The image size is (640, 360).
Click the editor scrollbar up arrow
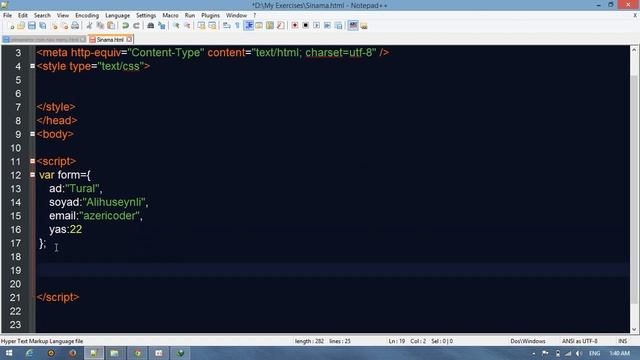coord(634,50)
